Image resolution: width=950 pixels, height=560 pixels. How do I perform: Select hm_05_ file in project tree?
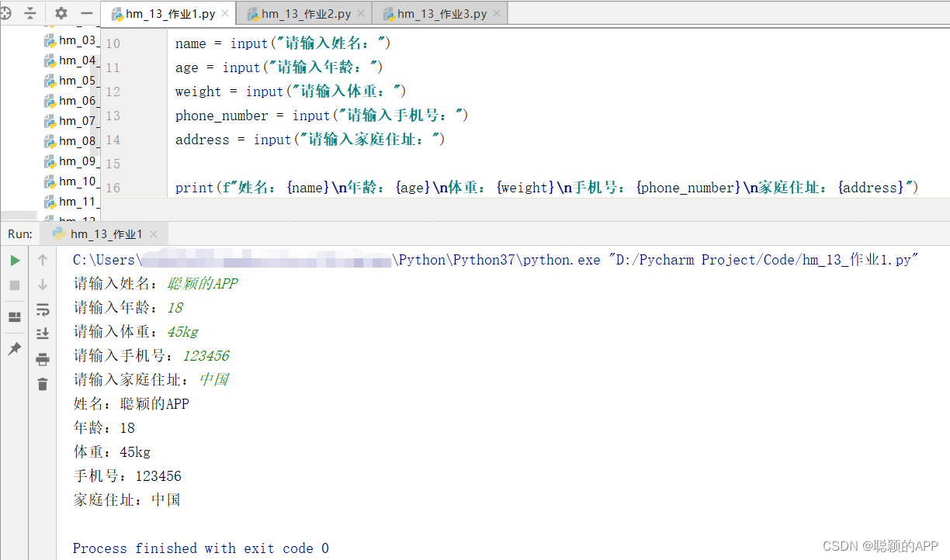click(x=71, y=81)
